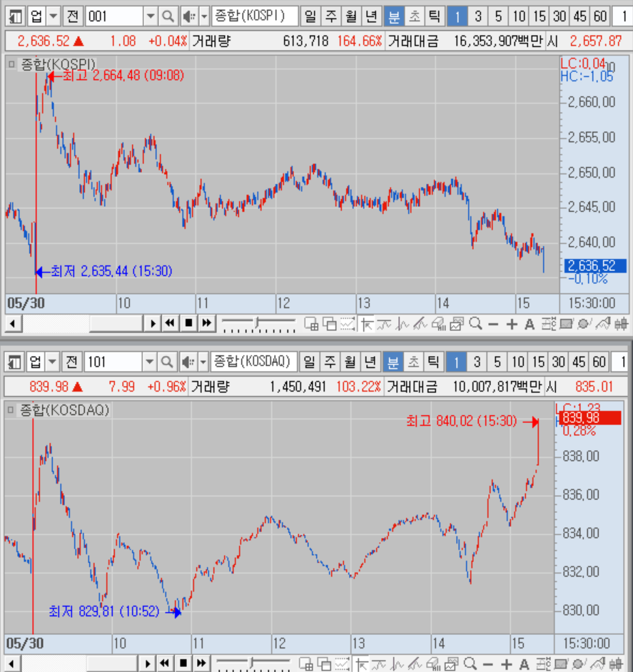Click the add-chart window icon in KOSPI toolbar
Image resolution: width=633 pixels, height=672 pixels.
click(x=311, y=324)
